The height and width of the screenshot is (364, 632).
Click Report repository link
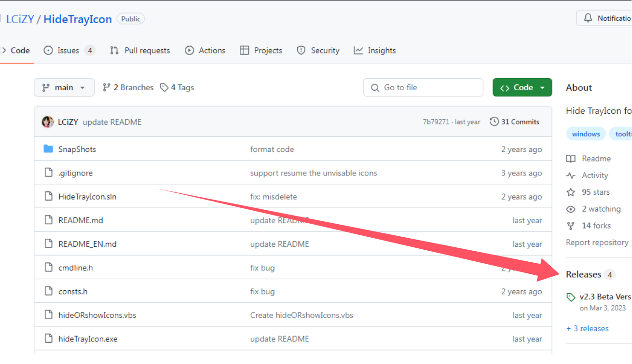[x=597, y=242]
